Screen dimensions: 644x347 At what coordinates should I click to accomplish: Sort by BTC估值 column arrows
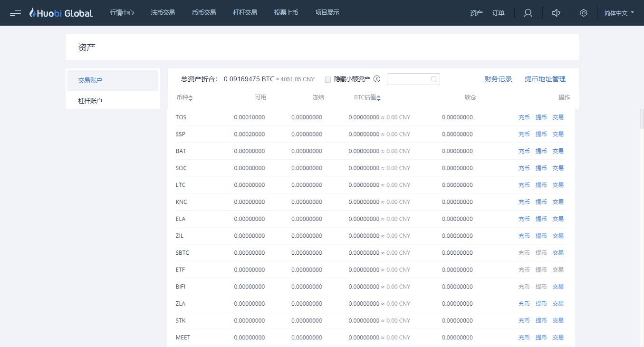[x=379, y=98]
